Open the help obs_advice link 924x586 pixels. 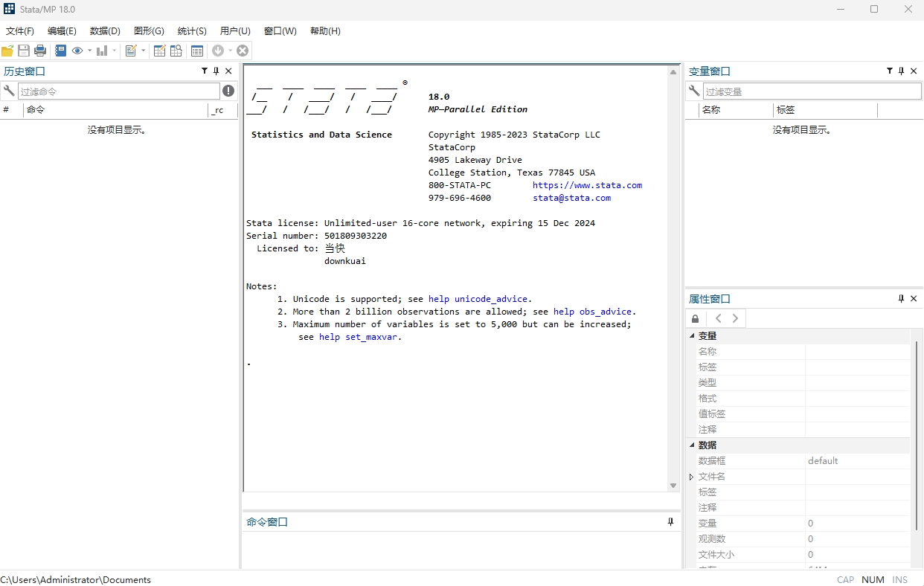pos(592,312)
